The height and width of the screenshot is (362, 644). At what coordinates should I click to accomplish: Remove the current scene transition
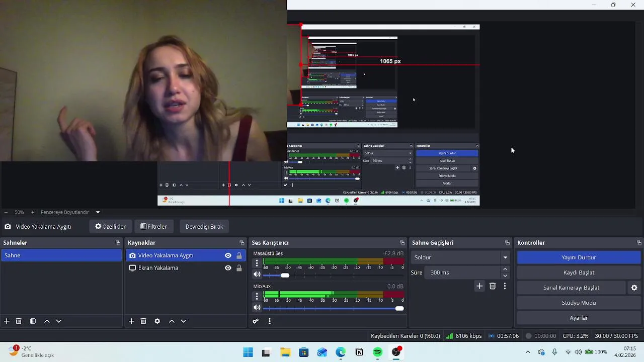click(x=493, y=286)
